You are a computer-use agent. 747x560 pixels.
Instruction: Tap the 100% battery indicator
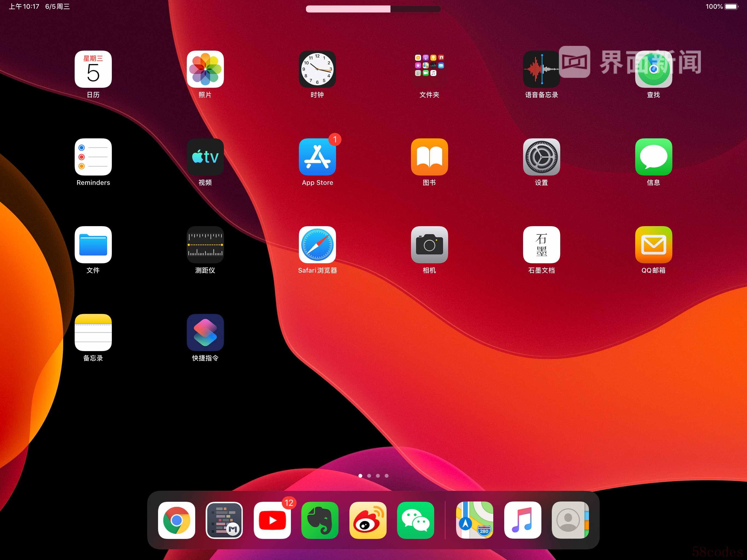[722, 6]
